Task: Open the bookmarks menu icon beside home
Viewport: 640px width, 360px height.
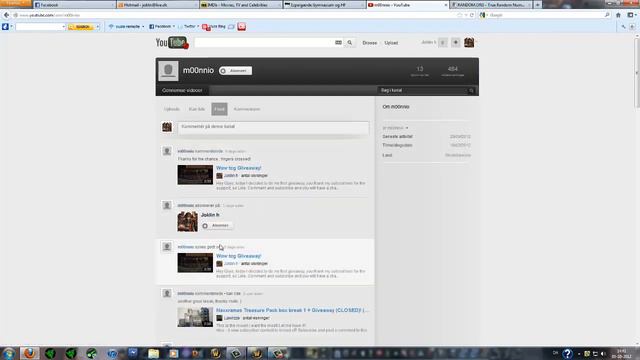Action: click(631, 15)
